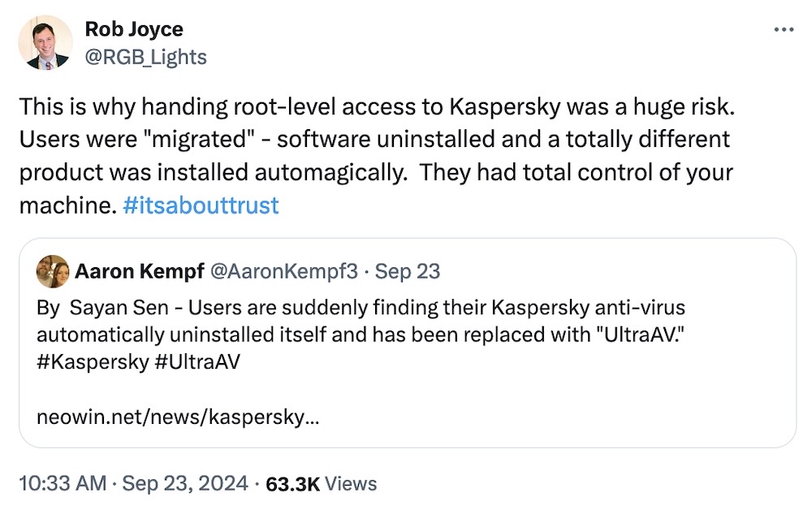Open the more options ellipsis menu
812x510 pixels.
(784, 28)
